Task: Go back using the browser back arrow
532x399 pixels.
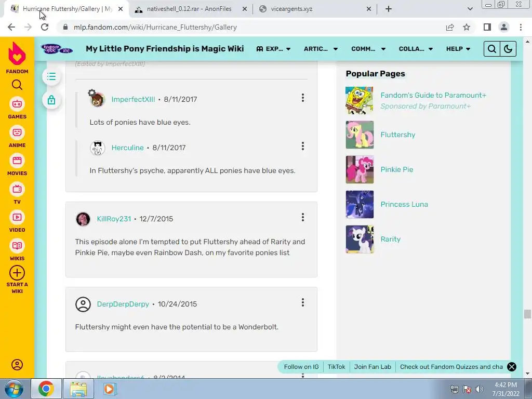Action: (11, 27)
